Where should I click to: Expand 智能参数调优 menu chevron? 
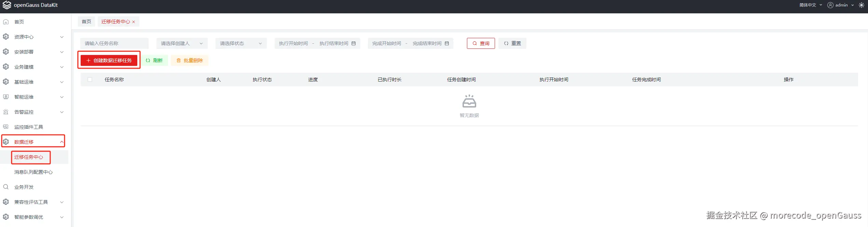[62, 217]
